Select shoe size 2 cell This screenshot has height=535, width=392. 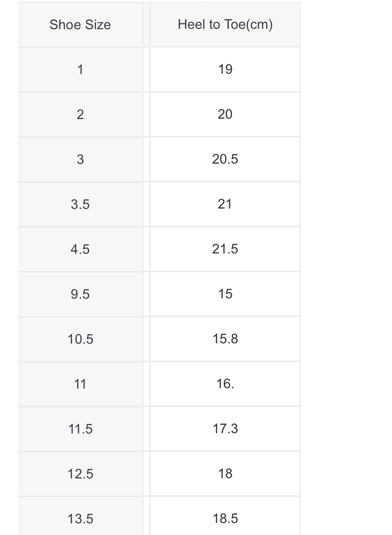click(x=80, y=115)
